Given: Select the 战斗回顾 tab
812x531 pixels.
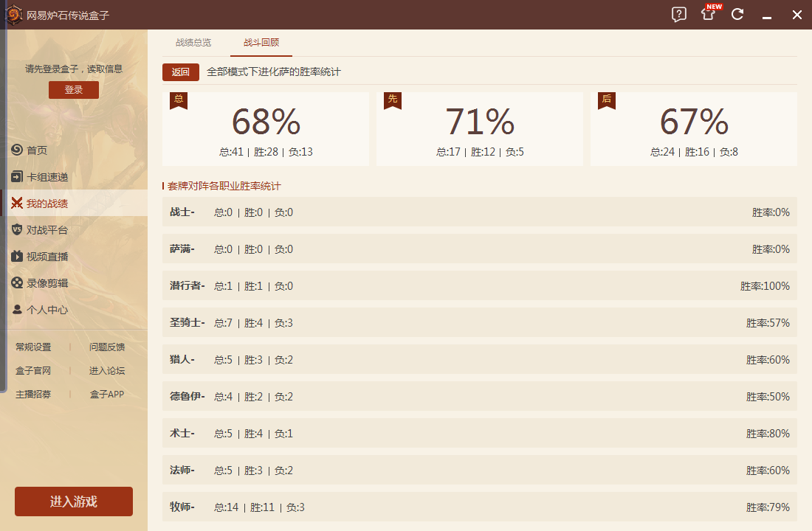Looking at the screenshot, I should 261,43.
